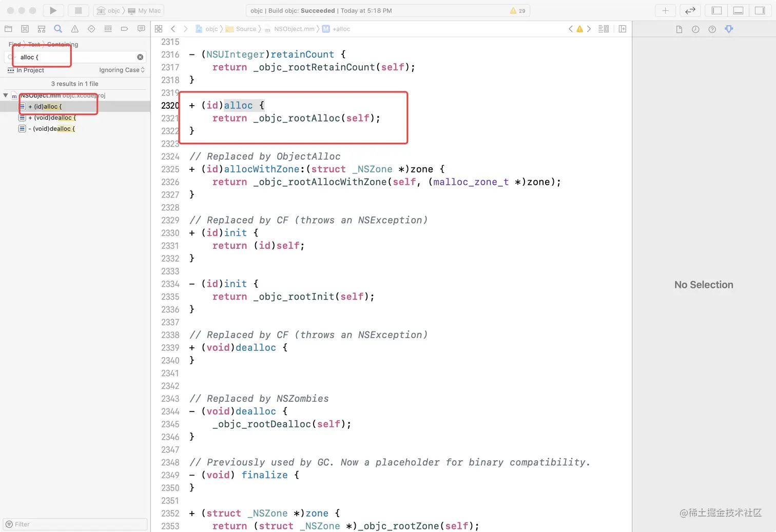The width and height of the screenshot is (776, 532).
Task: Click the code review arrows button
Action: (x=690, y=10)
